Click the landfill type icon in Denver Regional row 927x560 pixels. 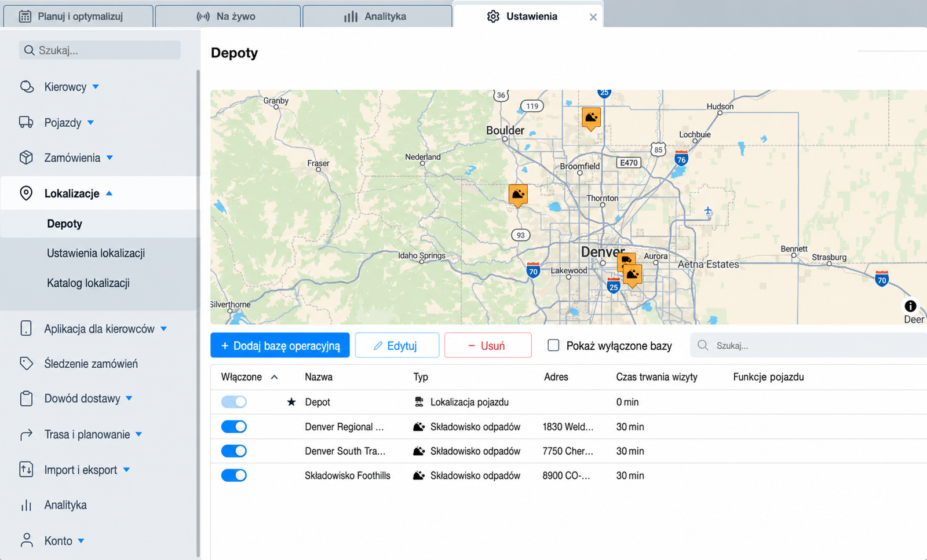point(419,427)
